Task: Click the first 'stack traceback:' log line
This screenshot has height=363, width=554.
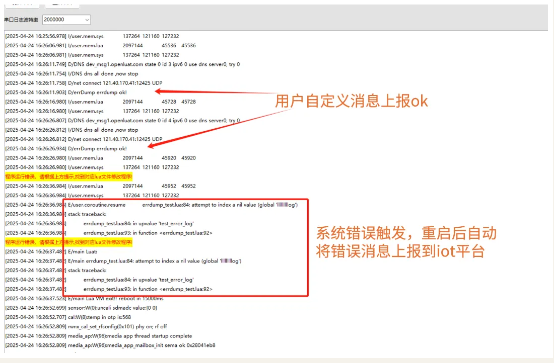Action: coord(55,214)
